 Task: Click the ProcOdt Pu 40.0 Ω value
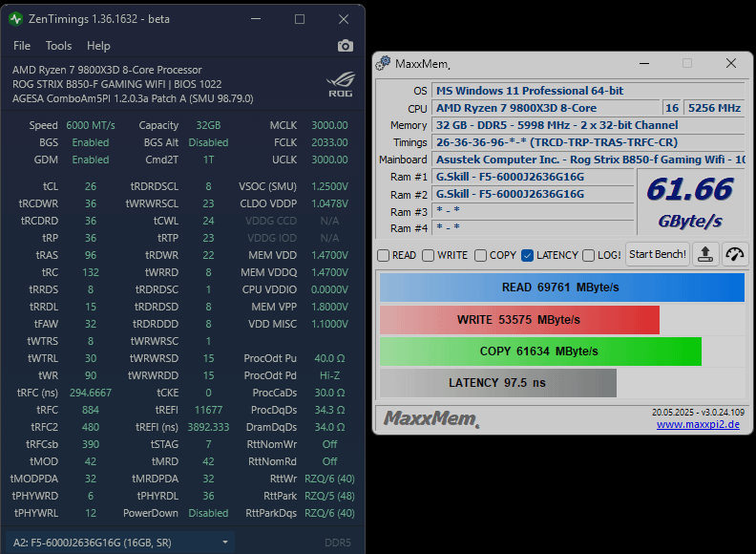point(329,358)
